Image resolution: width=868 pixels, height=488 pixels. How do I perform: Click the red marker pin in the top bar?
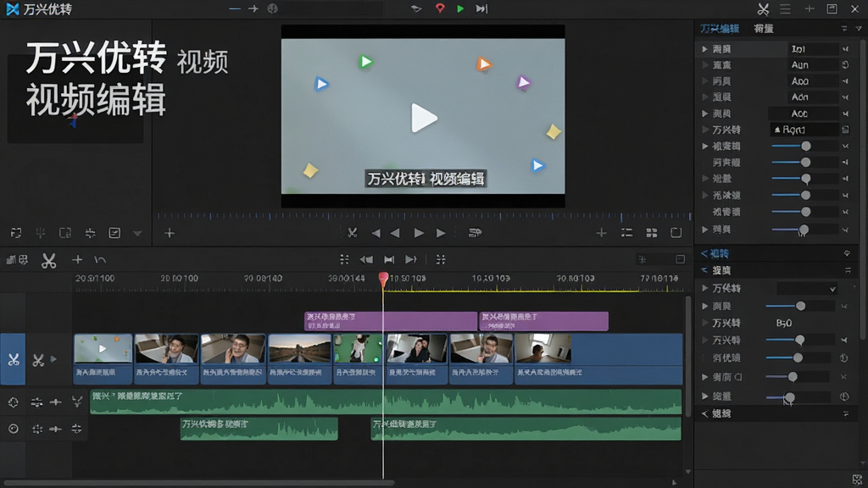(x=440, y=8)
